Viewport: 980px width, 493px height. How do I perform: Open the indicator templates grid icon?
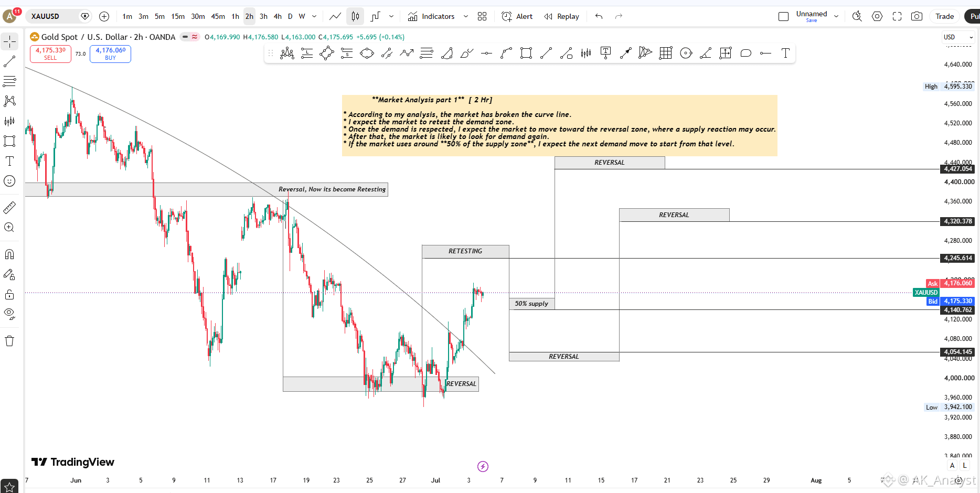(482, 16)
